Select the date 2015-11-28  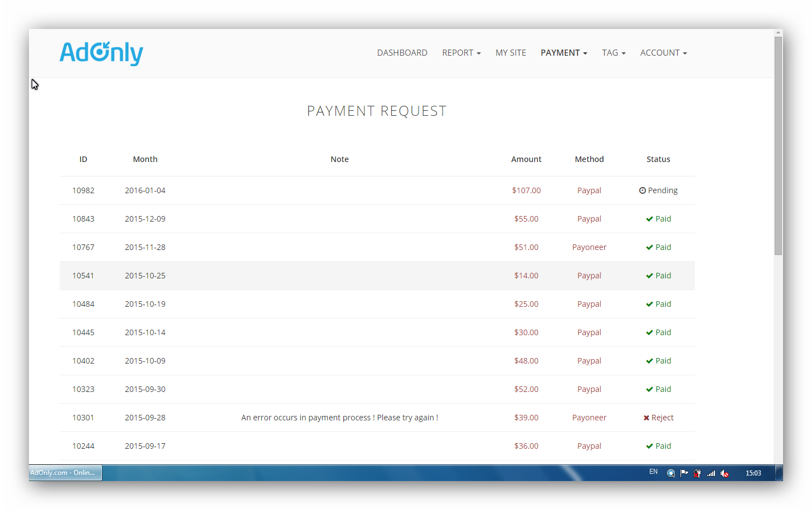coord(145,247)
